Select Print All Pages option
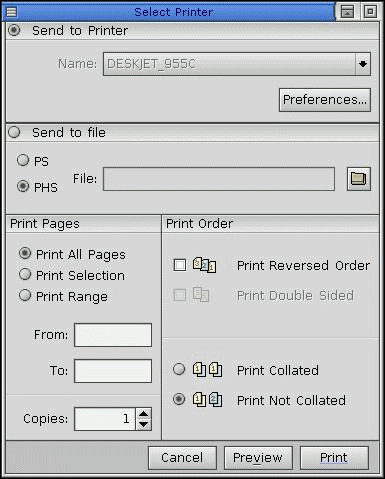385x479 pixels. (x=25, y=253)
